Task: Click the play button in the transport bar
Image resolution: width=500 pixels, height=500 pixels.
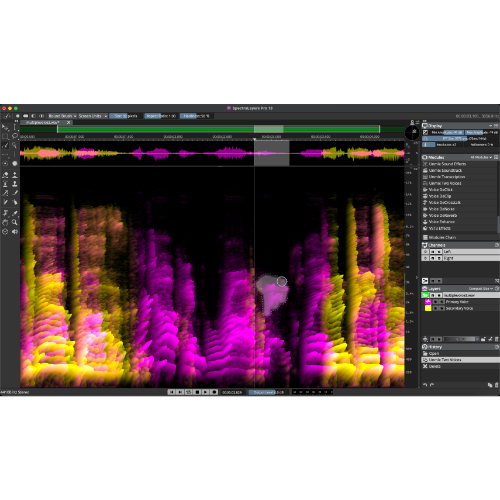Action: coord(206,392)
